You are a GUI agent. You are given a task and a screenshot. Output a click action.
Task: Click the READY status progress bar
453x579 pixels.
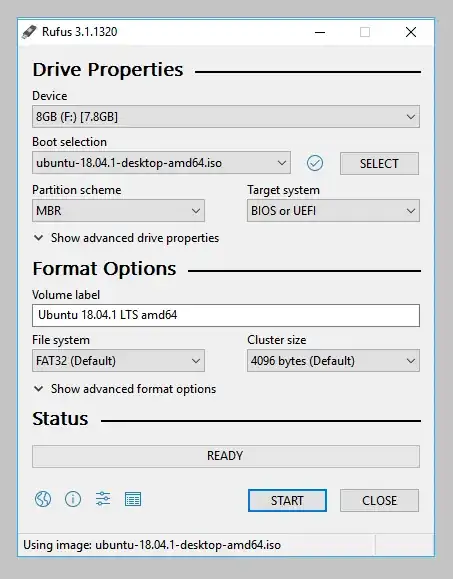tap(226, 456)
